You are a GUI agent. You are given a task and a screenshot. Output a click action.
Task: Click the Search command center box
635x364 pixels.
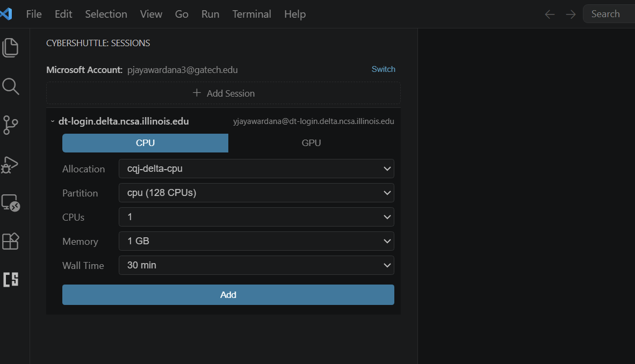click(x=609, y=14)
